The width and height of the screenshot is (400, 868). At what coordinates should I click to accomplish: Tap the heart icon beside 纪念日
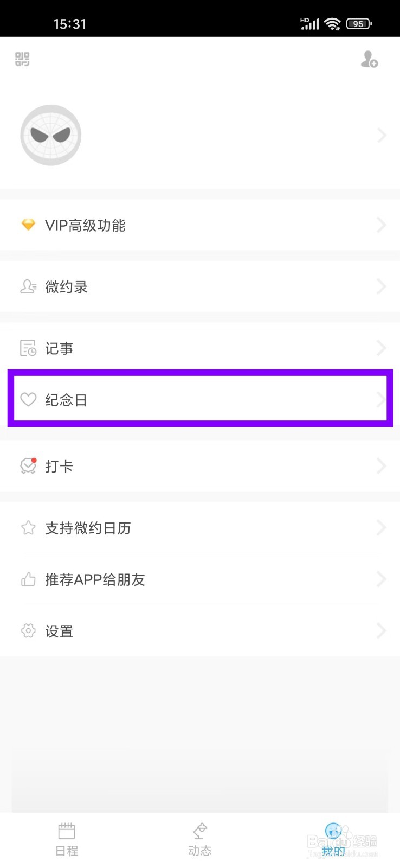[x=28, y=400]
